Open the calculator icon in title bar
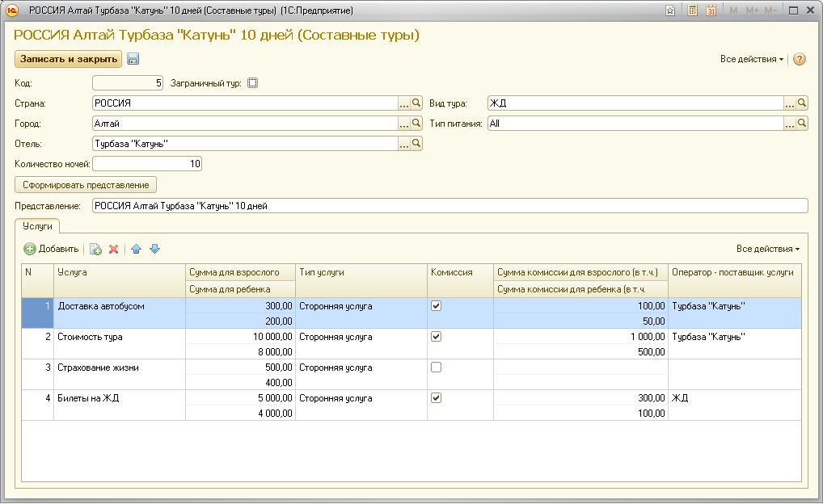Image resolution: width=823 pixels, height=504 pixels. (692, 10)
